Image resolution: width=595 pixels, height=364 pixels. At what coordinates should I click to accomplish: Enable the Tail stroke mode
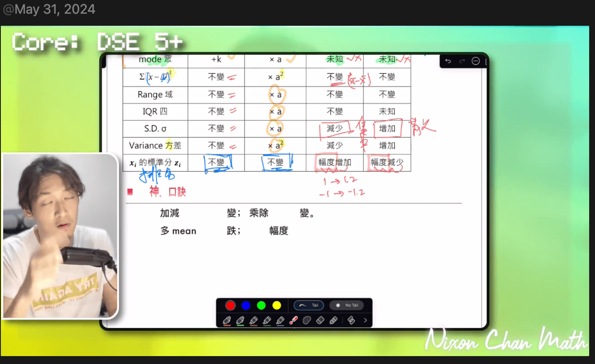(309, 305)
